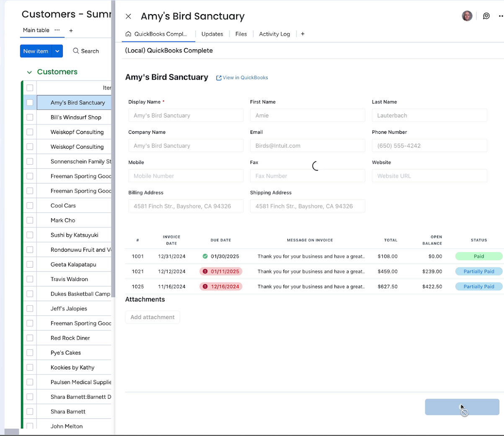Screen dimensions: 504x436
Task: Click the Partially Paid status for invoice 1021
Action: 478,271
